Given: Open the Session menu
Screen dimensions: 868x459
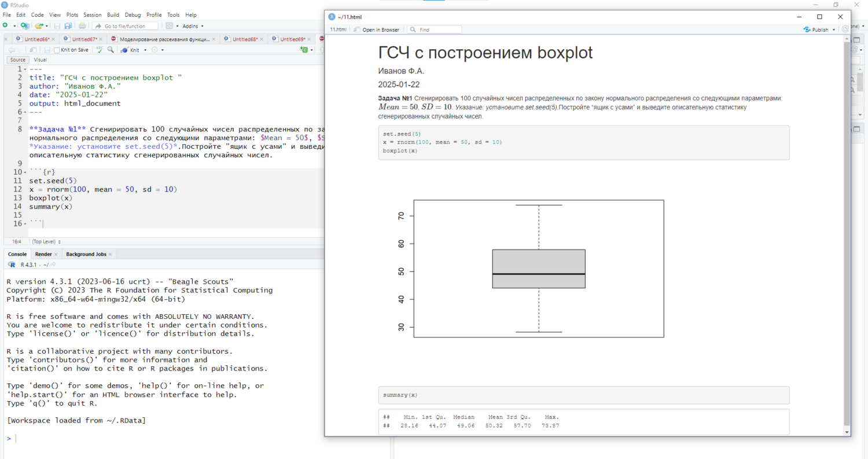Looking at the screenshot, I should click(x=92, y=15).
